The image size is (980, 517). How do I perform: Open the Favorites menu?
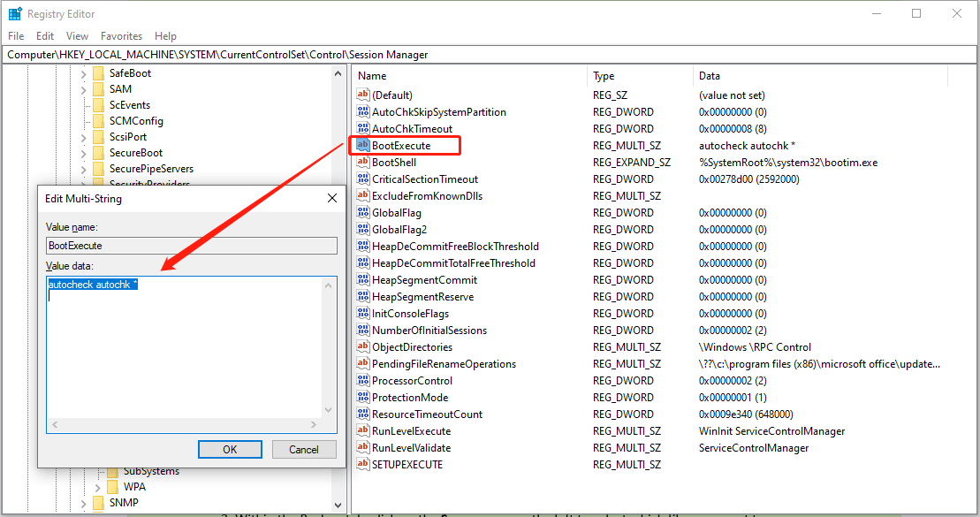click(x=121, y=36)
